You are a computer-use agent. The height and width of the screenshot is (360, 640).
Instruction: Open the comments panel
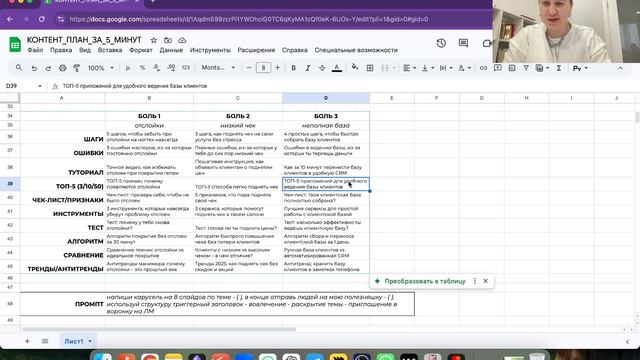click(x=463, y=43)
